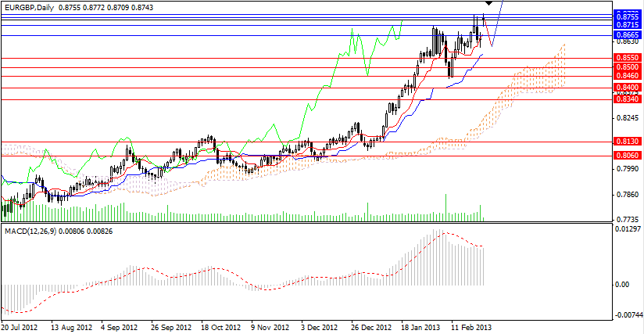Pick the 0.8460 red price level tag
The width and height of the screenshot is (644, 334).
click(625, 76)
